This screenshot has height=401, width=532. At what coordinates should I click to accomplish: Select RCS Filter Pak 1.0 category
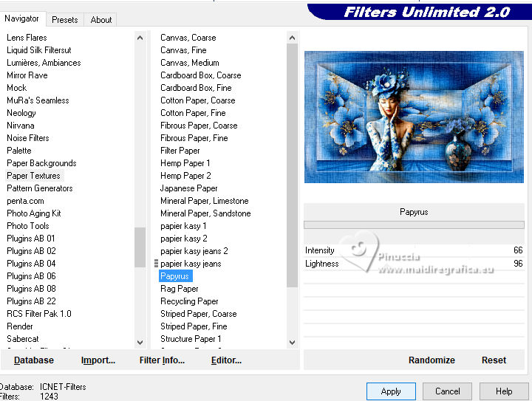pyautogui.click(x=39, y=314)
